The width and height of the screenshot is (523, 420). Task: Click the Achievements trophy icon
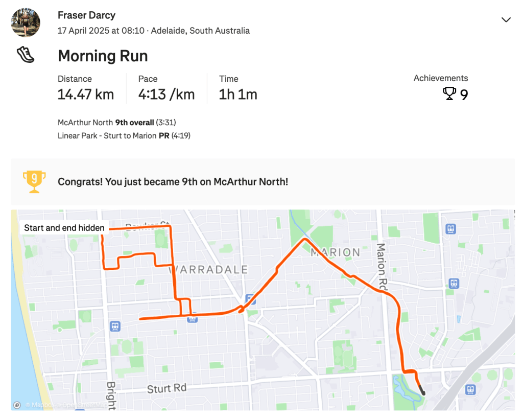coord(449,94)
